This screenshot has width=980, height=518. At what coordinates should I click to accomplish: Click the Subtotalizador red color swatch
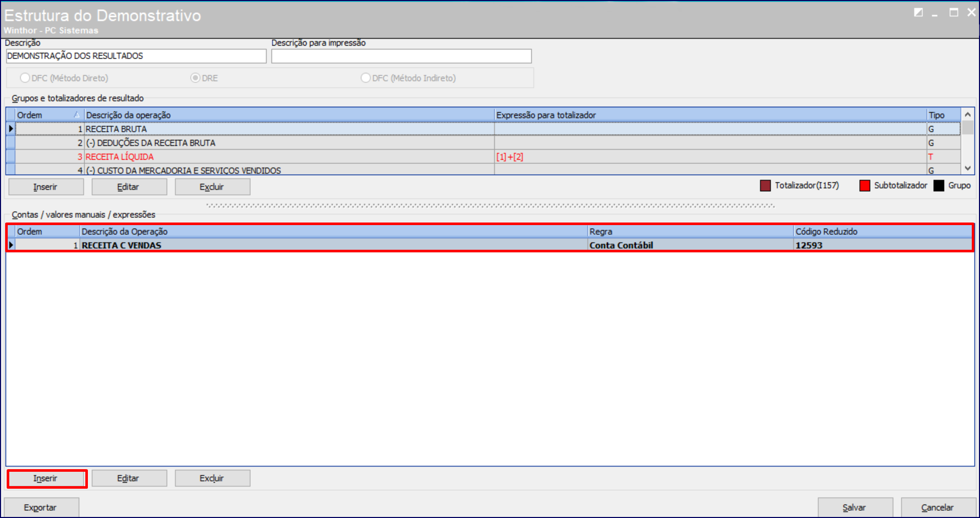(x=864, y=186)
